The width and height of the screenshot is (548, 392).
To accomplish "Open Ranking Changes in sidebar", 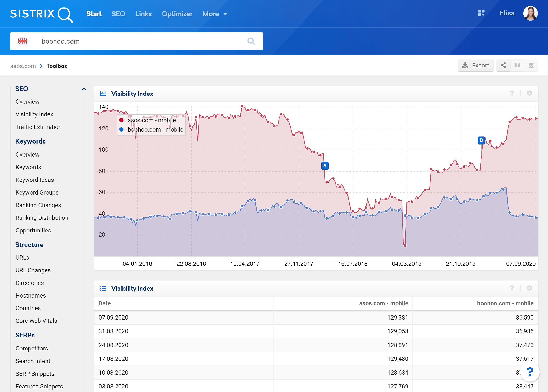I will (38, 205).
